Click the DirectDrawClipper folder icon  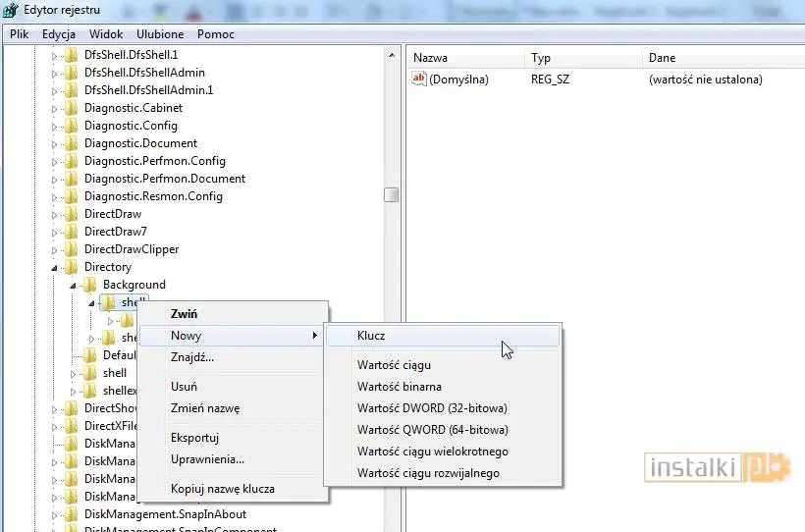[x=71, y=249]
